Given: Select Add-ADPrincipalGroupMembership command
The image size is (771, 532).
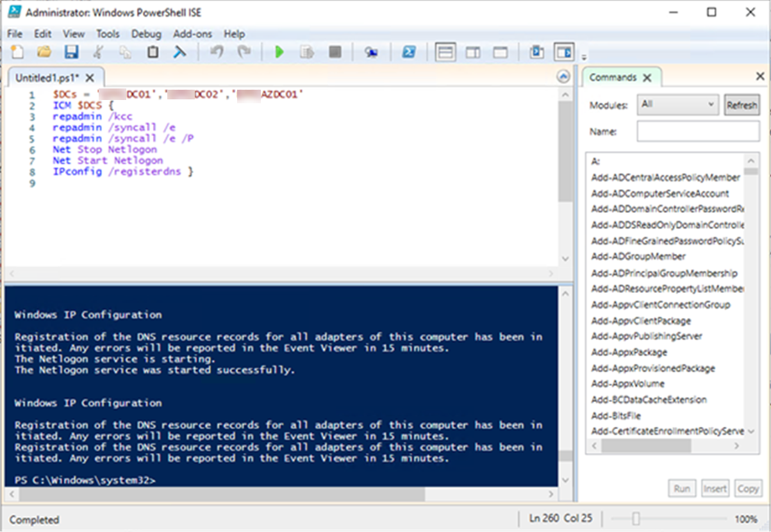Looking at the screenshot, I should coord(664,273).
